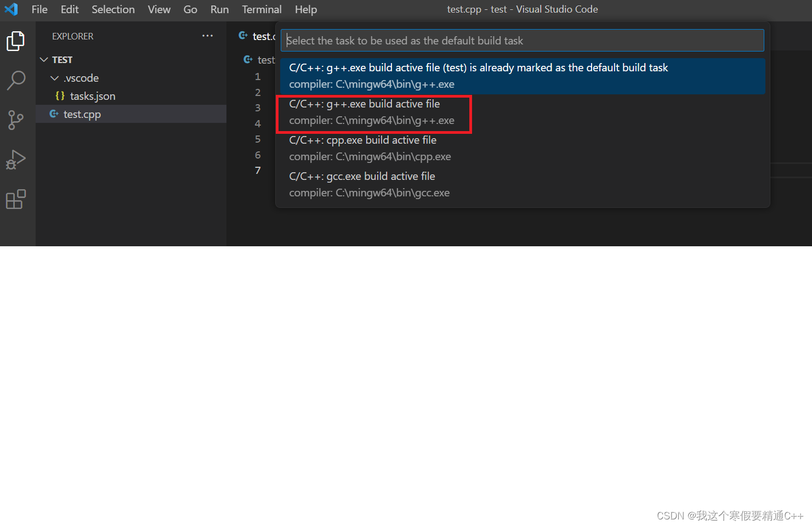
Task: Open the View menu
Action: (159, 9)
